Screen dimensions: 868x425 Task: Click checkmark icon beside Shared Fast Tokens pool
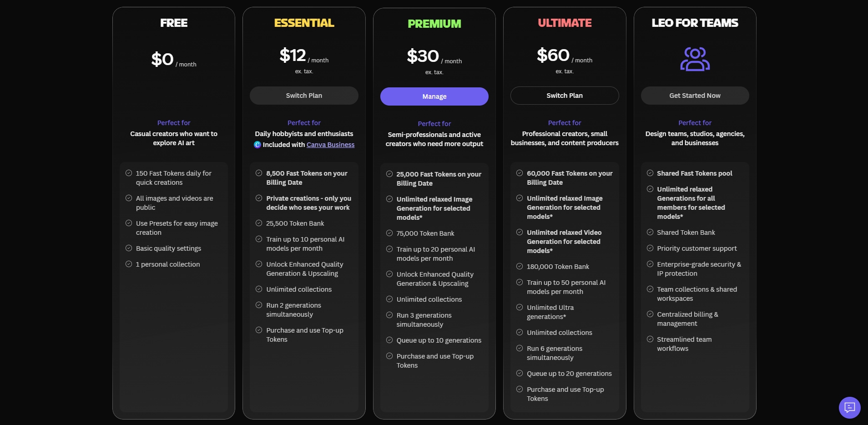pos(650,173)
